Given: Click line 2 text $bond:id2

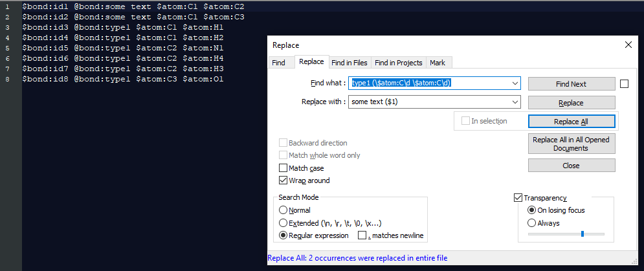Looking at the screenshot, I should (x=46, y=17).
